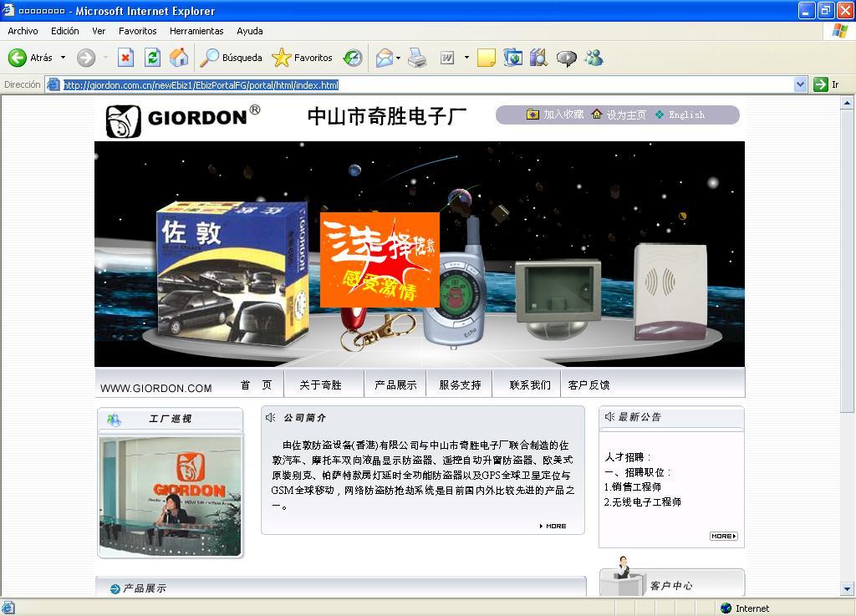Click the globe and monitor toolbar icon

click(512, 58)
